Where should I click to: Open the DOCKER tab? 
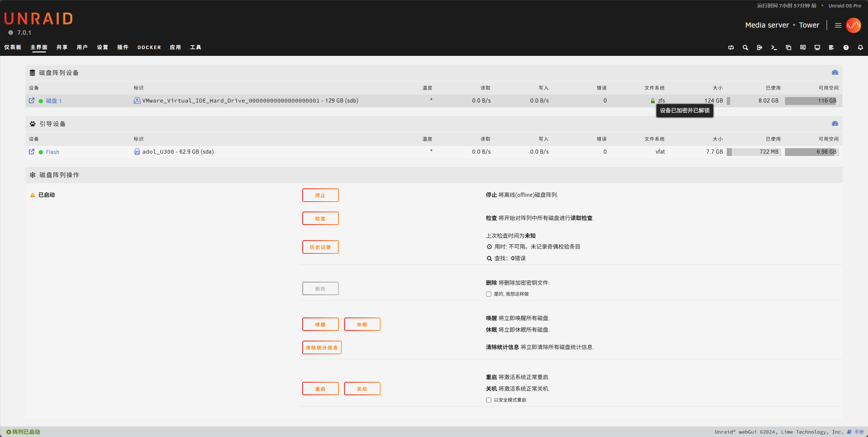(149, 47)
